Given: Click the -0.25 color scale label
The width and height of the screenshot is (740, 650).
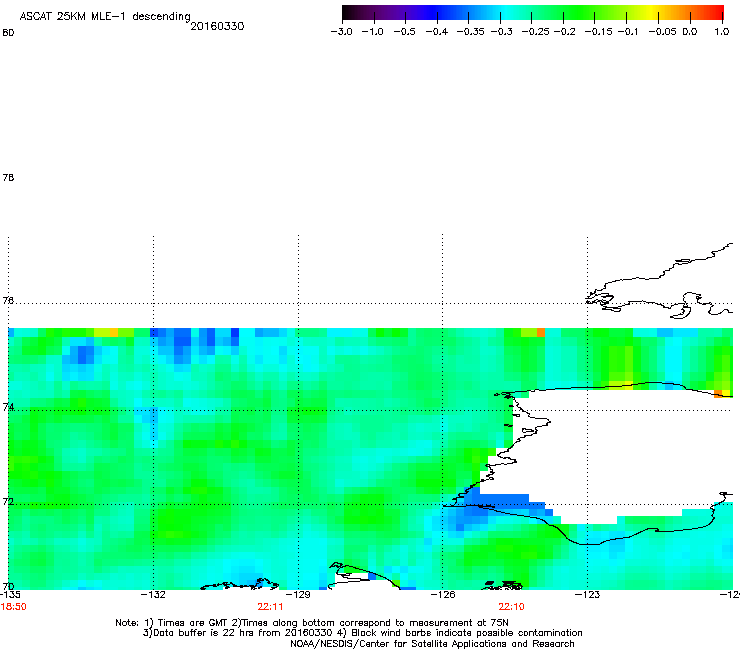Looking at the screenshot, I should click(536, 32).
